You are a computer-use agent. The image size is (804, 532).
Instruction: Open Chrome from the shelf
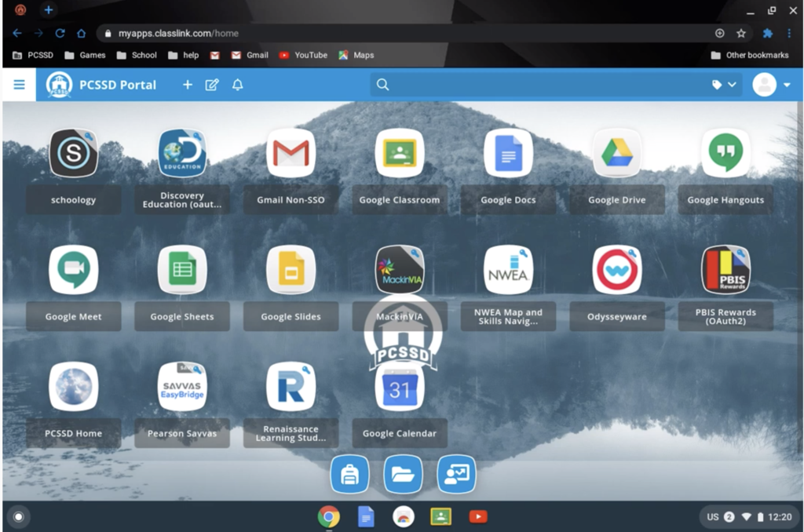[x=329, y=516]
